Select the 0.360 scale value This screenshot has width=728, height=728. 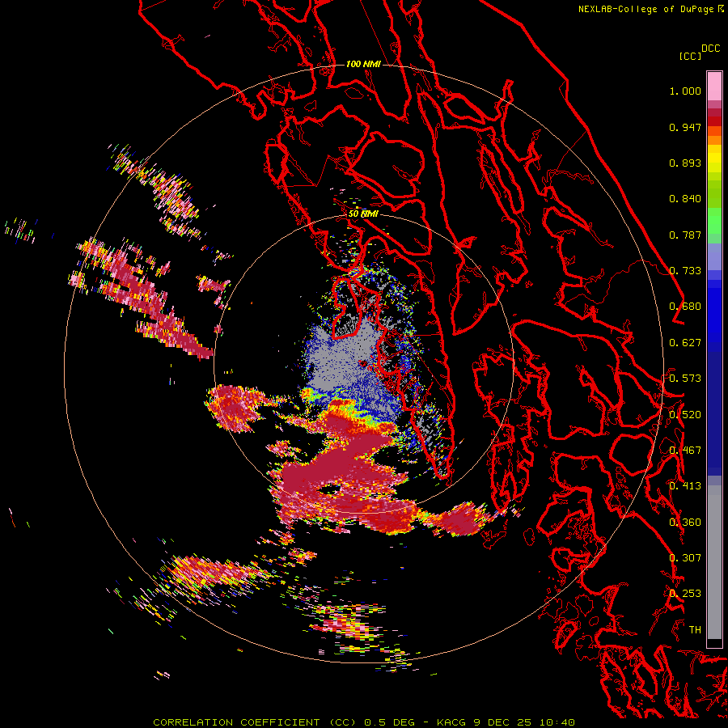[685, 522]
